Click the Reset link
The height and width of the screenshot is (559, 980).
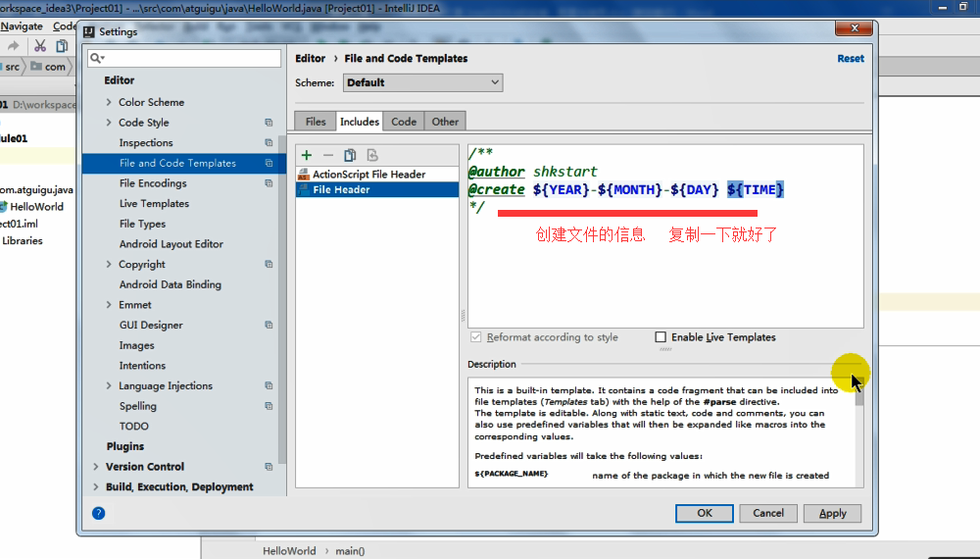tap(851, 58)
